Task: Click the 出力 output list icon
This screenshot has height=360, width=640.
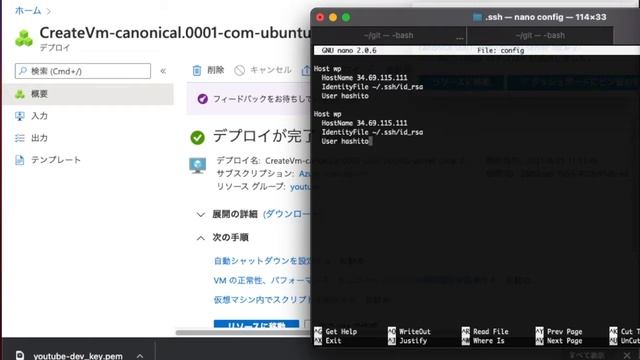Action: click(x=20, y=138)
